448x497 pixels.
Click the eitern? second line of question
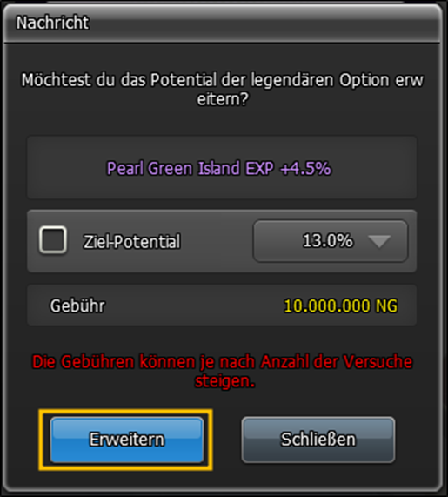tap(223, 99)
